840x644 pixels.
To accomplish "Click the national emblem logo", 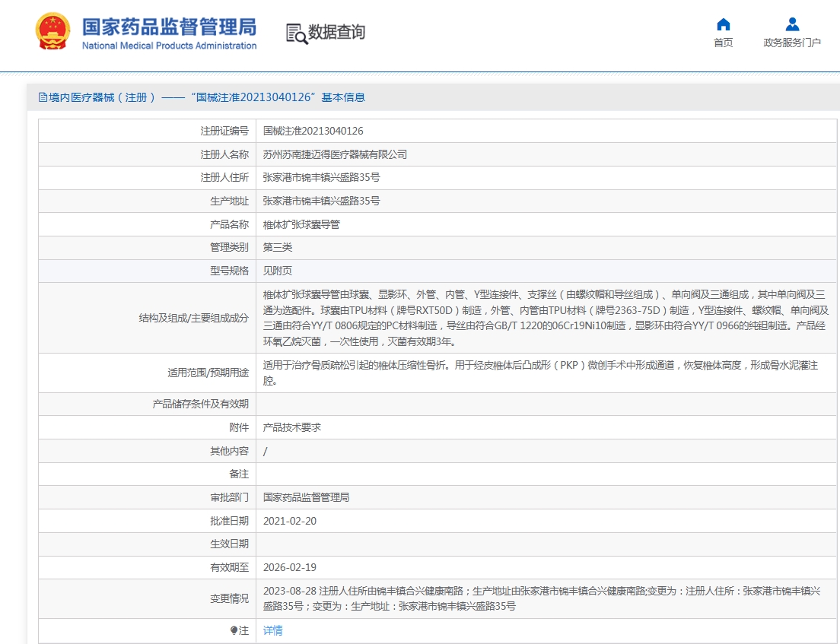I will [52, 32].
